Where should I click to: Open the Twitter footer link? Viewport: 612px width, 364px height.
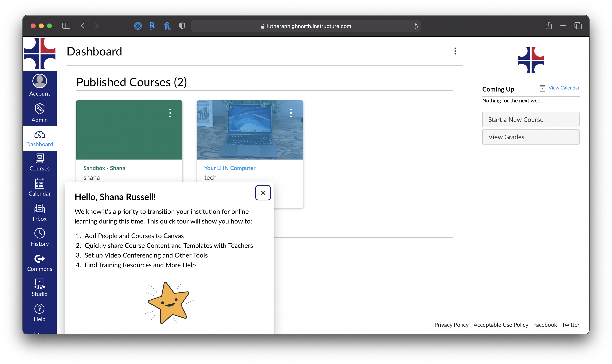(570, 325)
